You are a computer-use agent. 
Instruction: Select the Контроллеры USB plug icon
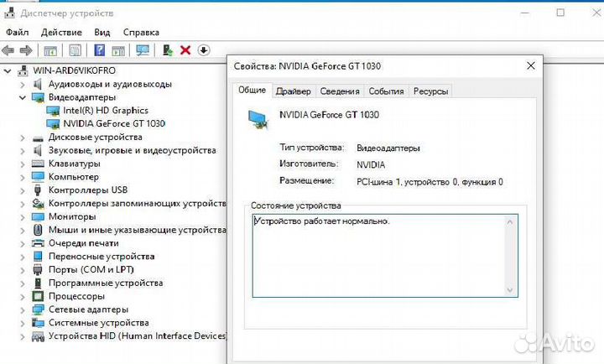click(38, 190)
